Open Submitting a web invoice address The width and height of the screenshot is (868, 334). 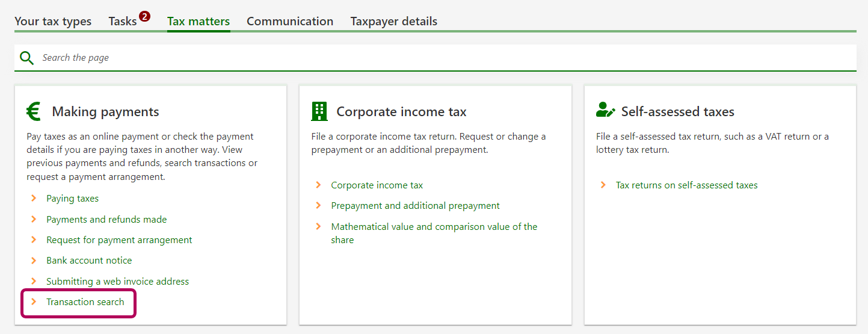(x=117, y=282)
